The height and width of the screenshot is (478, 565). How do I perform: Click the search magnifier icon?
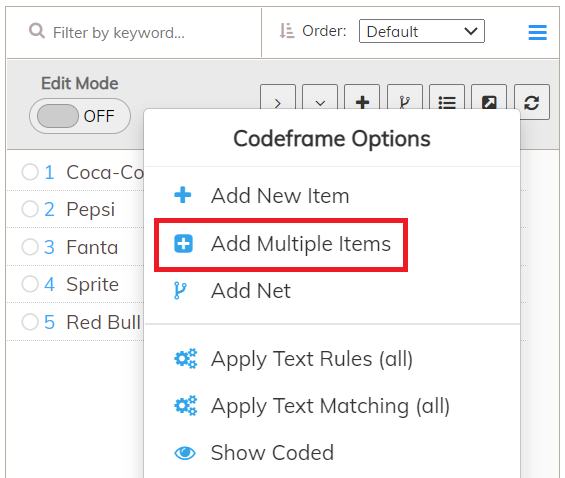click(37, 31)
